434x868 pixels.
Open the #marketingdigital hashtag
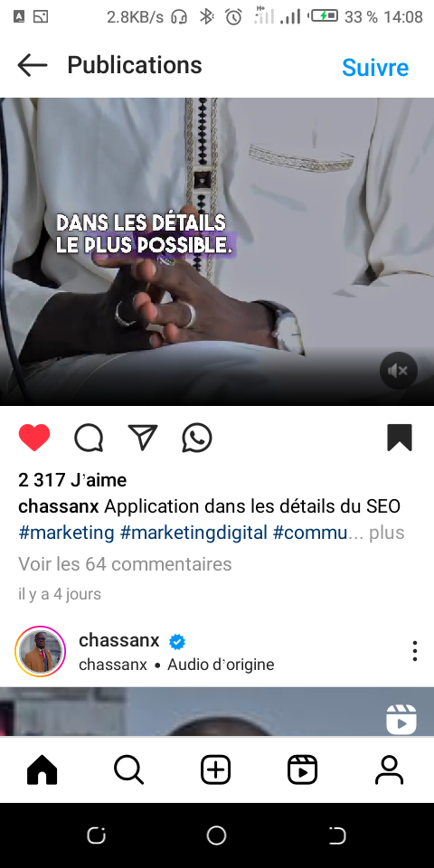click(193, 533)
